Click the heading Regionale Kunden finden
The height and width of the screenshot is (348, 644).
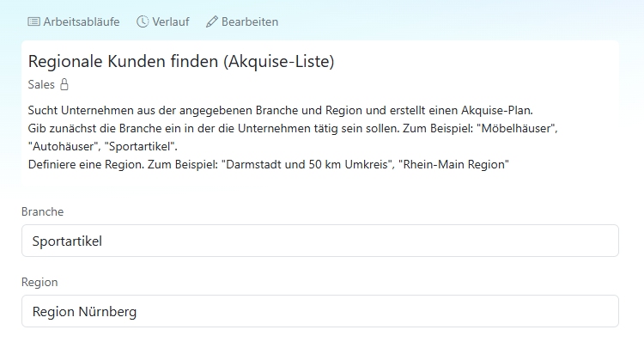point(180,62)
